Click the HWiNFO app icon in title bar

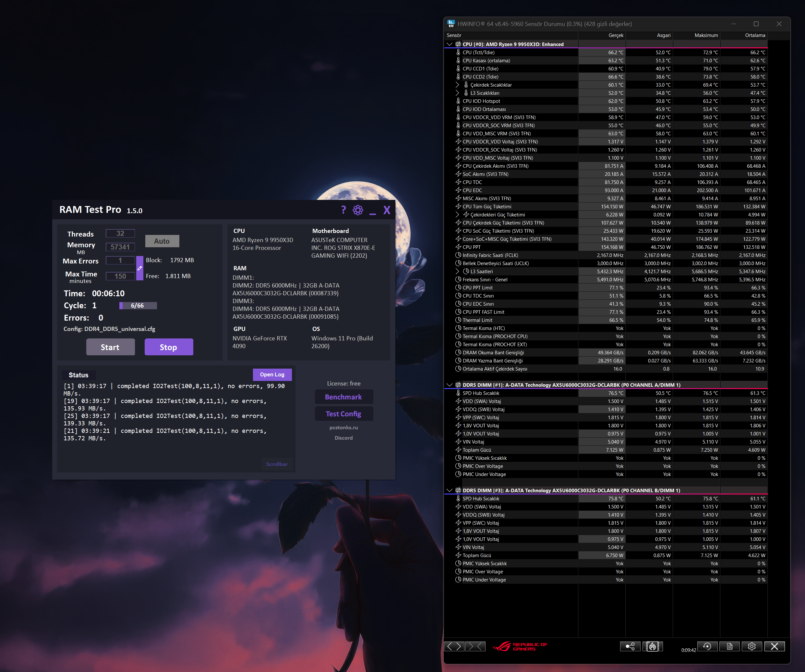tap(451, 24)
